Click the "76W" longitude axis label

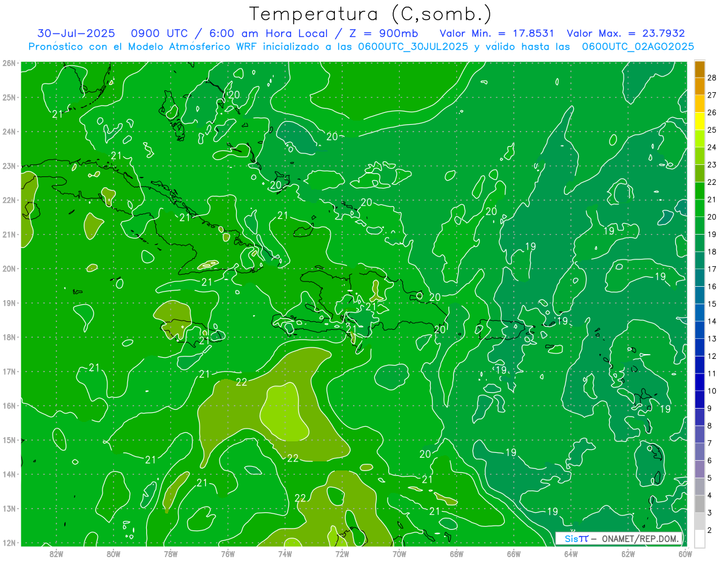(x=227, y=554)
